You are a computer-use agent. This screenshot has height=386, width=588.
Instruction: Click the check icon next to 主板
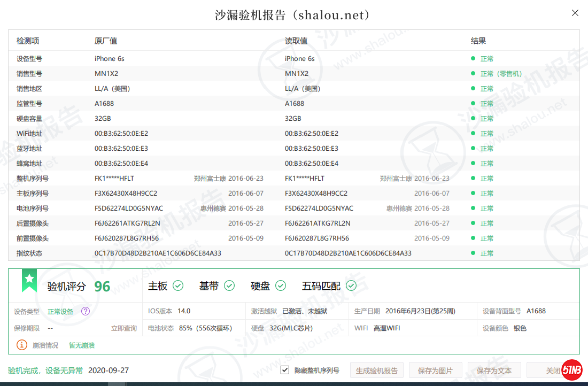178,286
